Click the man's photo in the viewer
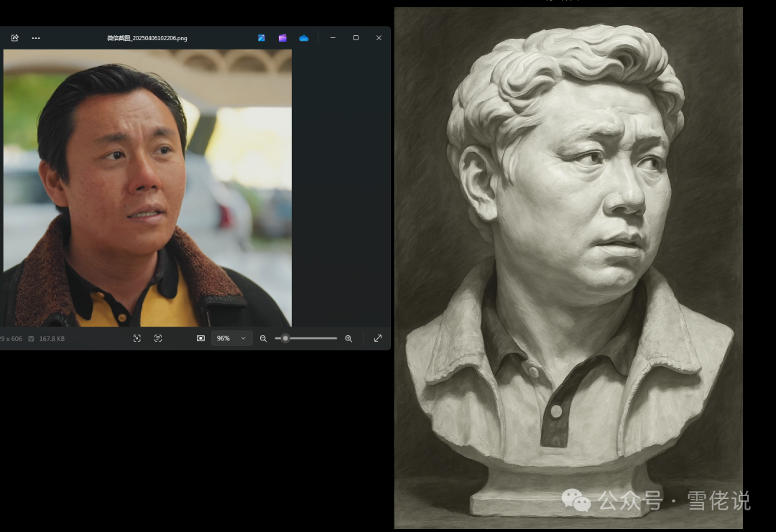Screen dimensions: 776x532 [147, 188]
